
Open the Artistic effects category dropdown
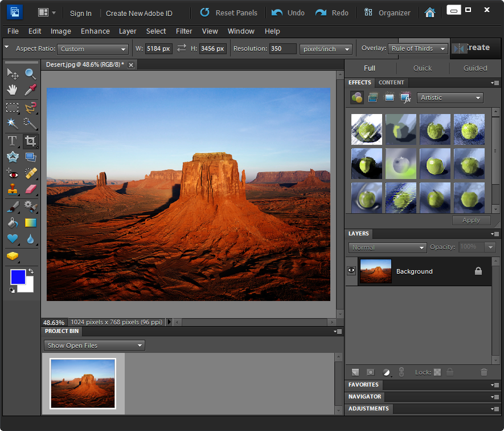(x=450, y=98)
